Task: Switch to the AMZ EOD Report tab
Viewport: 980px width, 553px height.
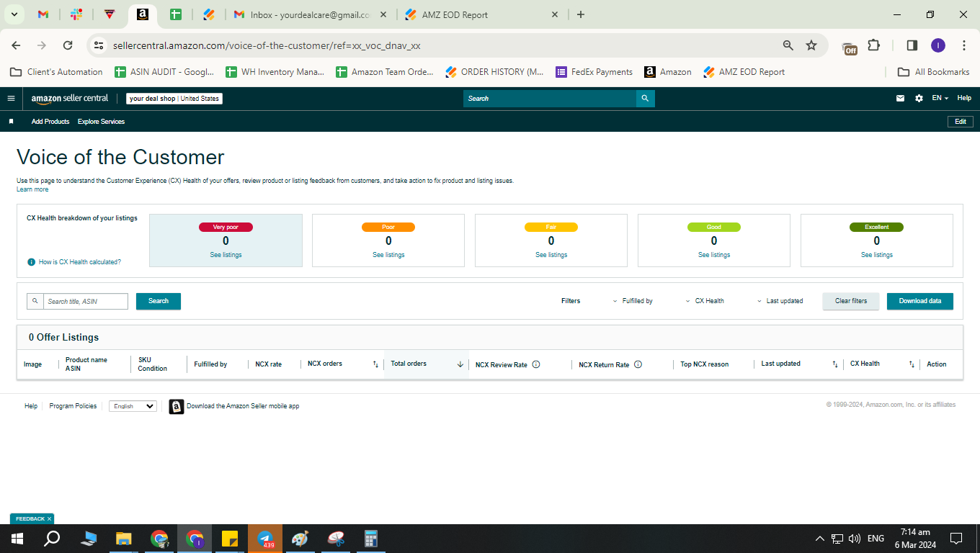Action: 481,14
